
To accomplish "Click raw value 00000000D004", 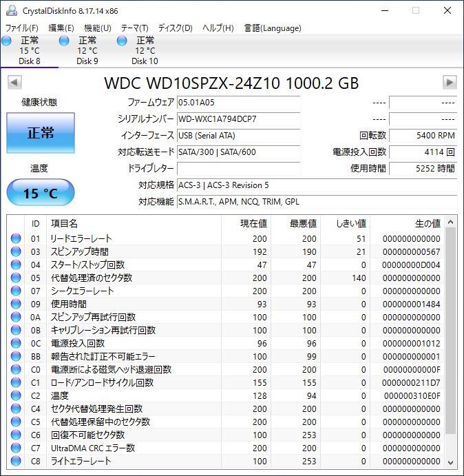I will 411,265.
